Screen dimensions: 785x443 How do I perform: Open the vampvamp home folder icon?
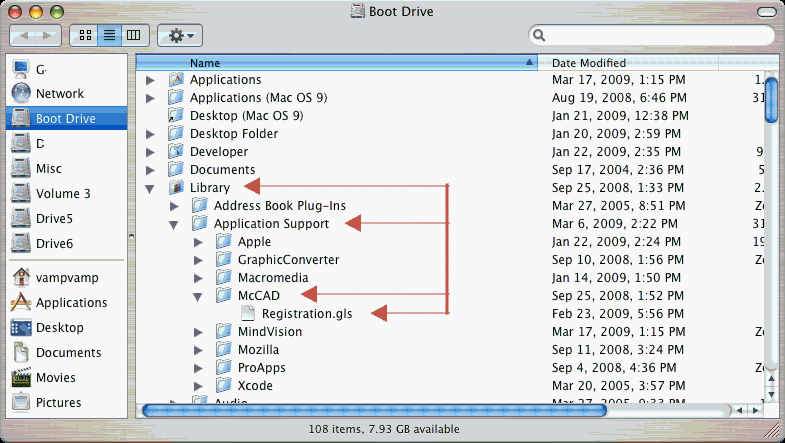tap(22, 277)
